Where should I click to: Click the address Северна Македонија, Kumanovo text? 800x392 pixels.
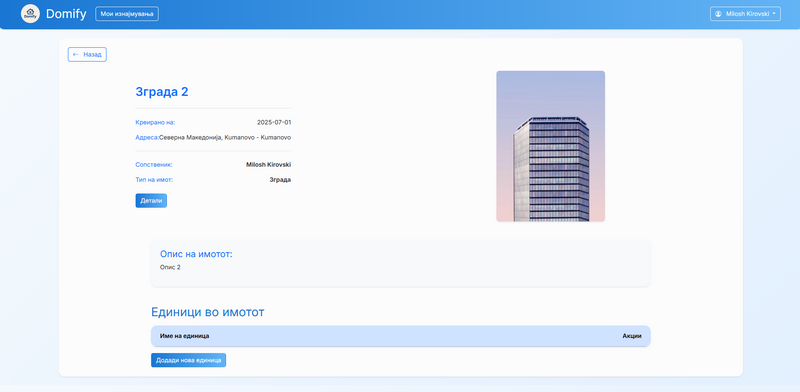tap(225, 138)
